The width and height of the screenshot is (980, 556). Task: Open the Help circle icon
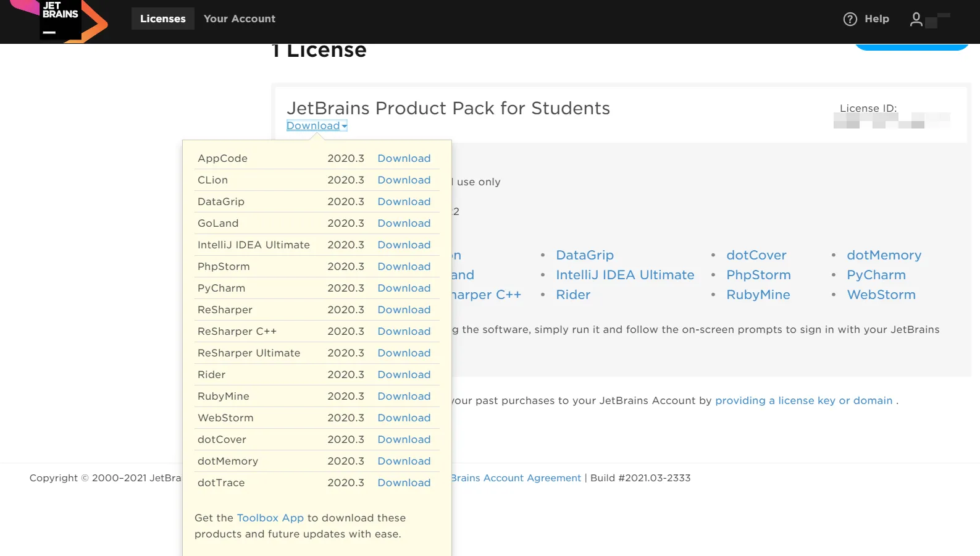tap(850, 19)
